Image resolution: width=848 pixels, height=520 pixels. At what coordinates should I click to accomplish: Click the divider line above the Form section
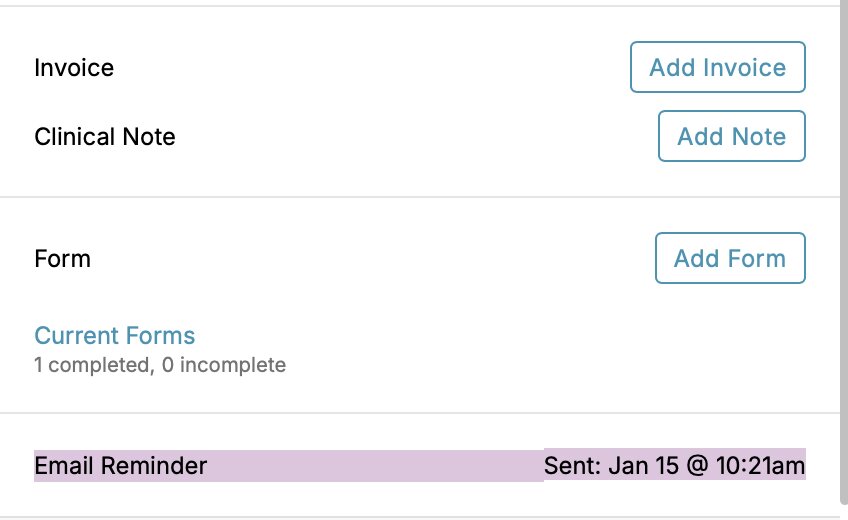pyautogui.click(x=420, y=197)
